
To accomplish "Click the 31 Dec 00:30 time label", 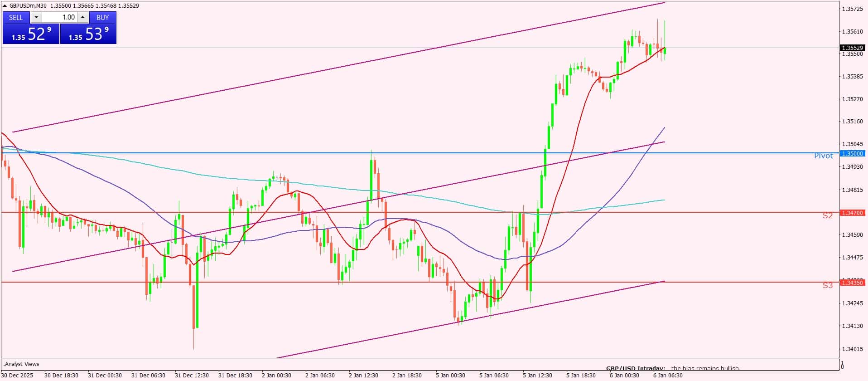I will 105,375.
